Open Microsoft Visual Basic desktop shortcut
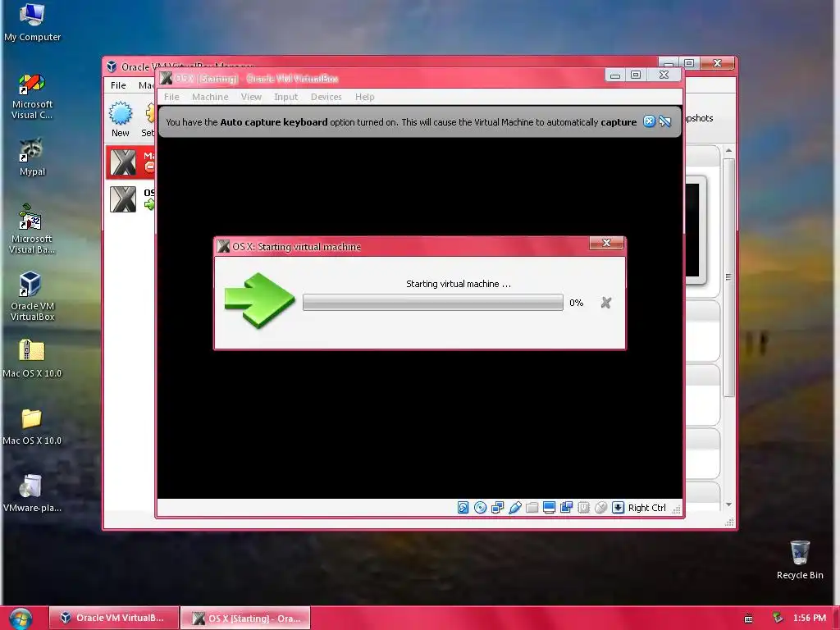This screenshot has width=840, height=630. pyautogui.click(x=32, y=229)
